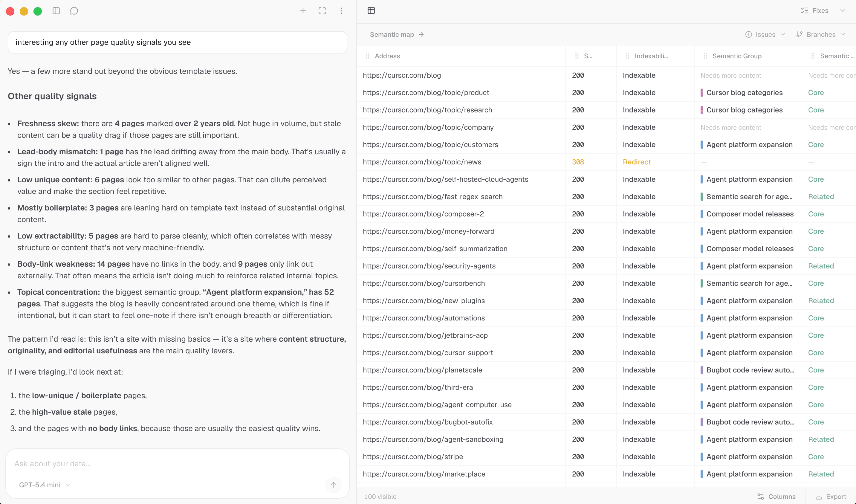Select the blog/self-hosted-cloud-agents address
The image size is (856, 504).
click(445, 179)
